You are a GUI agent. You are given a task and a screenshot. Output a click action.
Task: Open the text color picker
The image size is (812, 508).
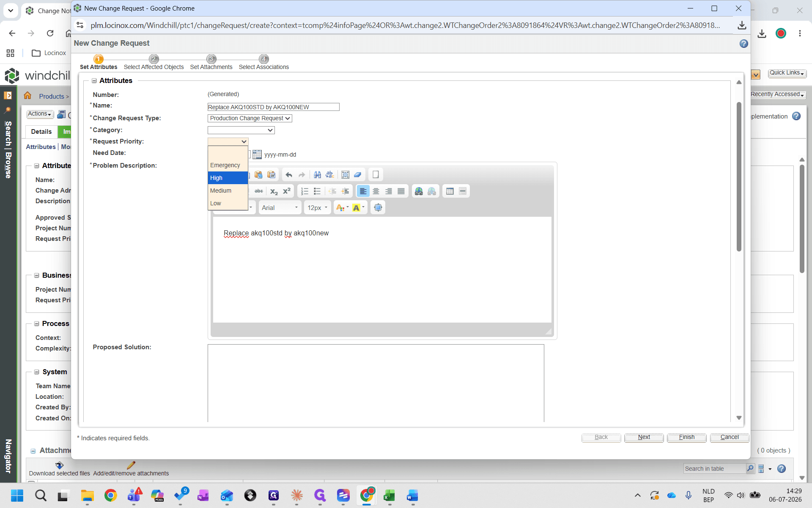click(x=342, y=207)
